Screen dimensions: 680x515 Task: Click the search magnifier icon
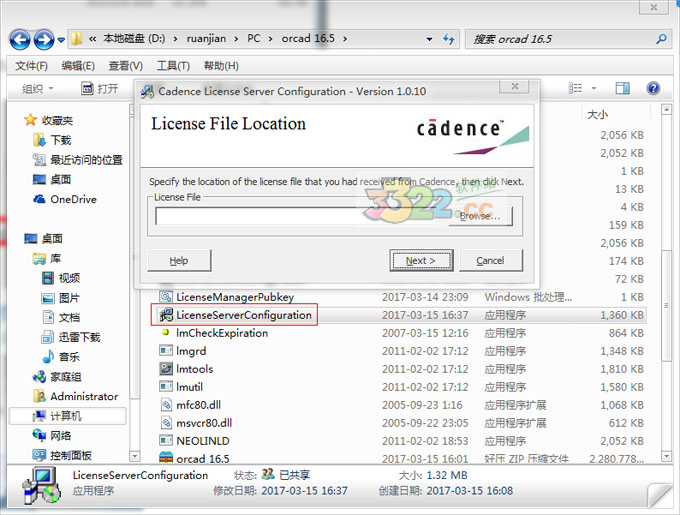661,39
